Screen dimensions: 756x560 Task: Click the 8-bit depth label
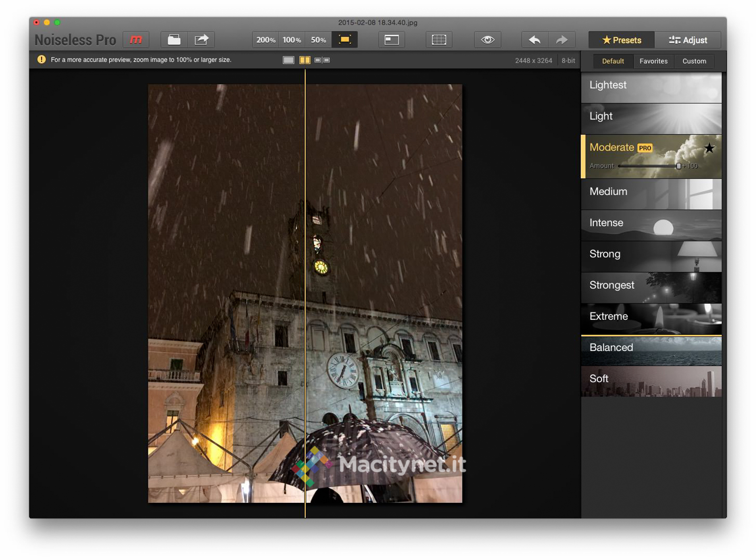coord(568,60)
